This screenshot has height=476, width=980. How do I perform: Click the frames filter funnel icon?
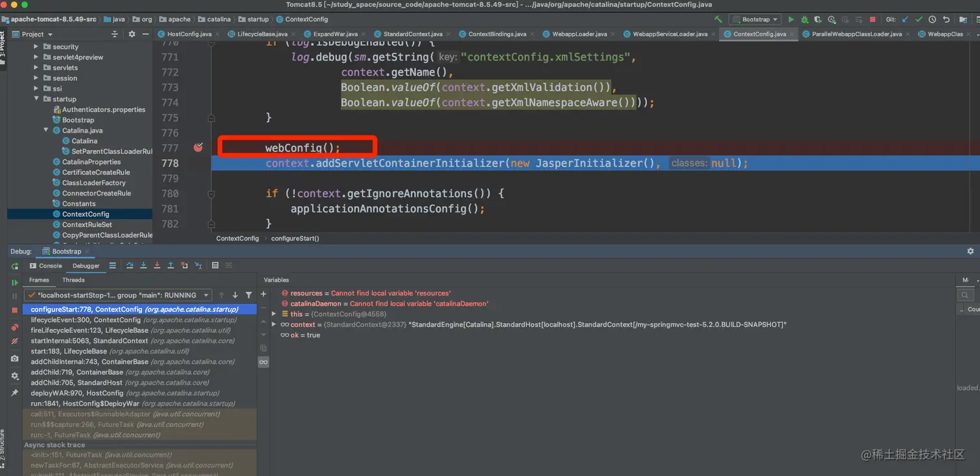[248, 295]
